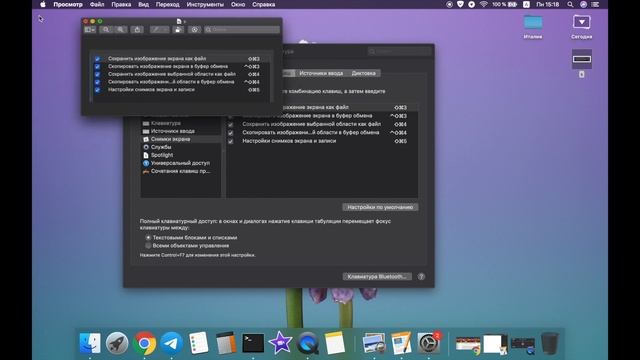Viewport: 640px width, 360px height.
Task: Open QuickTime Player from the Dock
Action: coord(307,343)
